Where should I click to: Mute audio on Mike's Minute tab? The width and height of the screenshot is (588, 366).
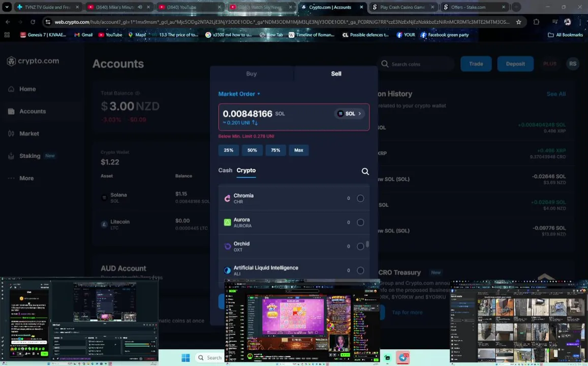[140, 7]
